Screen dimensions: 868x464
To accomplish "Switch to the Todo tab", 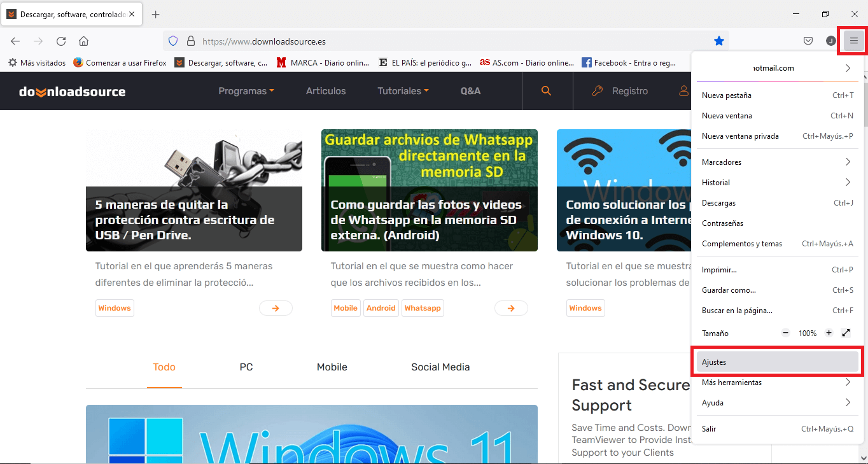I will (x=164, y=367).
